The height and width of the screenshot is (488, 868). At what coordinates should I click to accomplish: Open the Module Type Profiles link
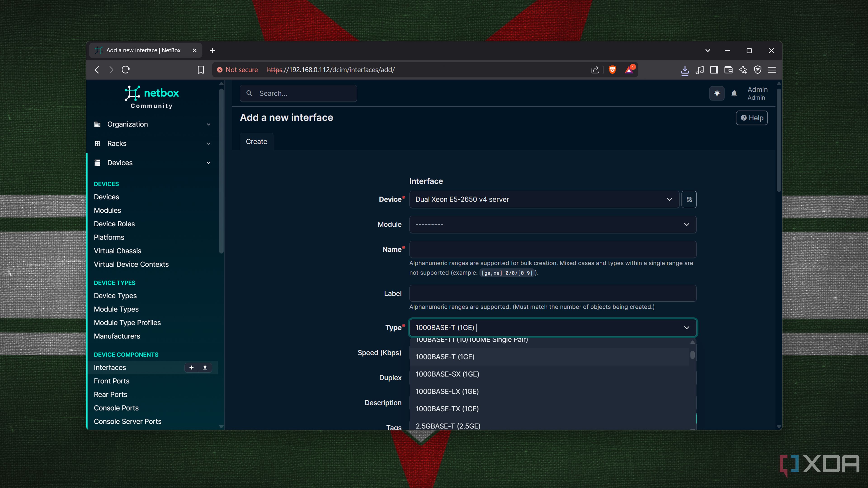[x=127, y=322]
